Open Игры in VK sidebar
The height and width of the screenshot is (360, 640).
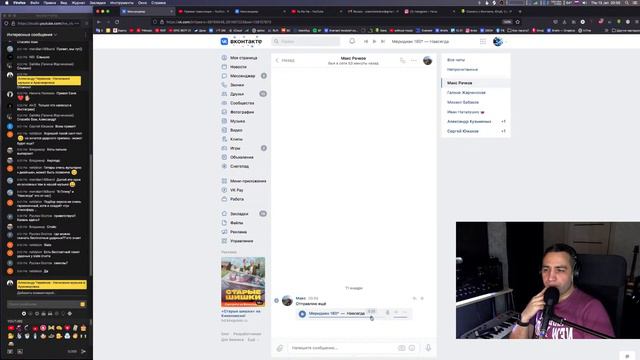pyautogui.click(x=235, y=148)
